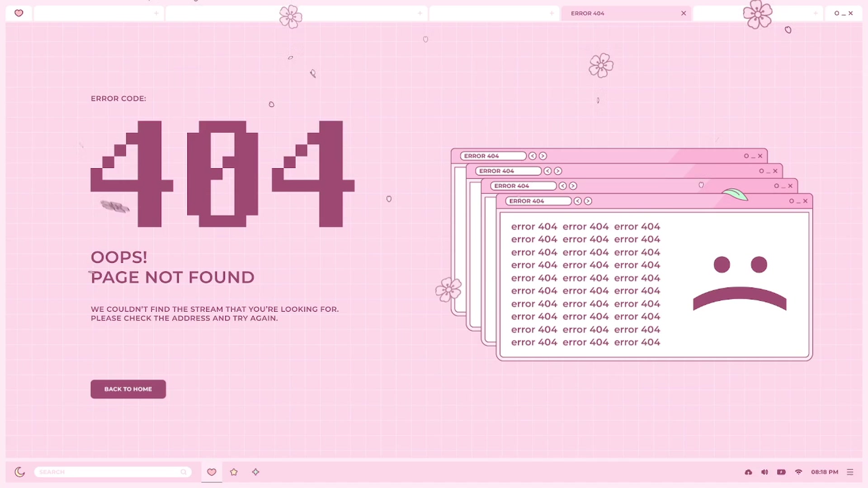Open the Wi-Fi icon in the tray

[798, 472]
